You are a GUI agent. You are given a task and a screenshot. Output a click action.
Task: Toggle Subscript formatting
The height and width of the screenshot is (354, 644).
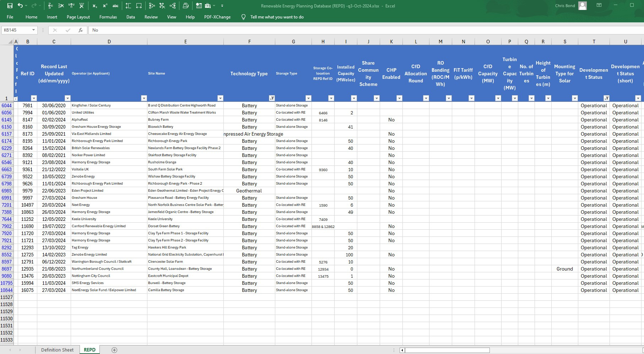(95, 6)
